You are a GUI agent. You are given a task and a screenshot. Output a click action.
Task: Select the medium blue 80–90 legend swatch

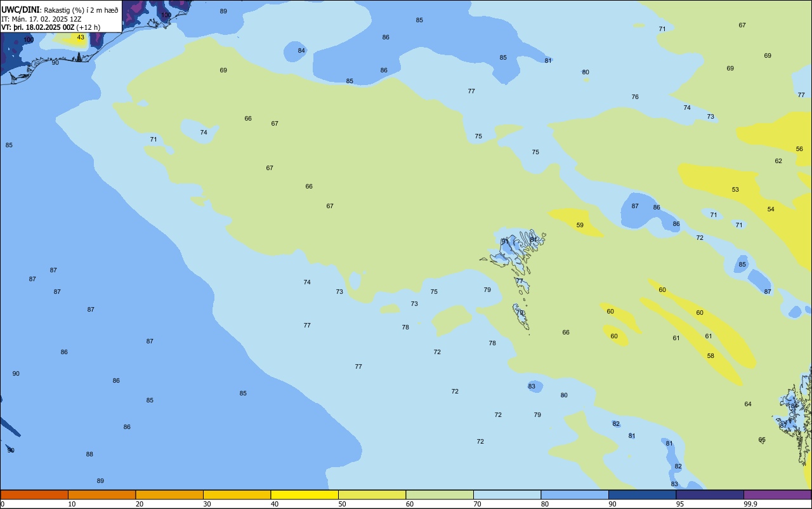pos(575,494)
